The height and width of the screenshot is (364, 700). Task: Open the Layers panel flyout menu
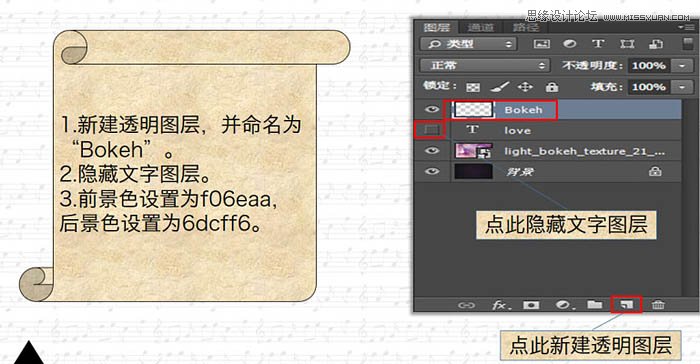click(x=687, y=27)
